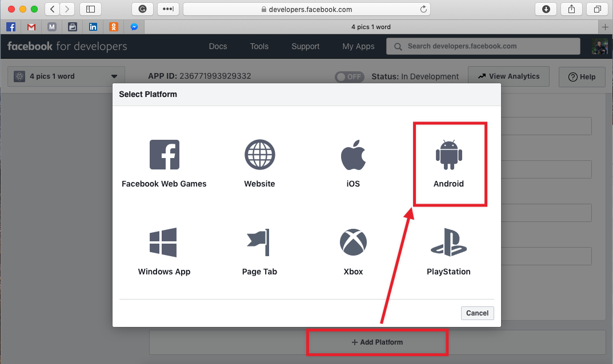Open the Messenger bookmark icon
Screen dimensions: 613x364
pyautogui.click(x=134, y=27)
